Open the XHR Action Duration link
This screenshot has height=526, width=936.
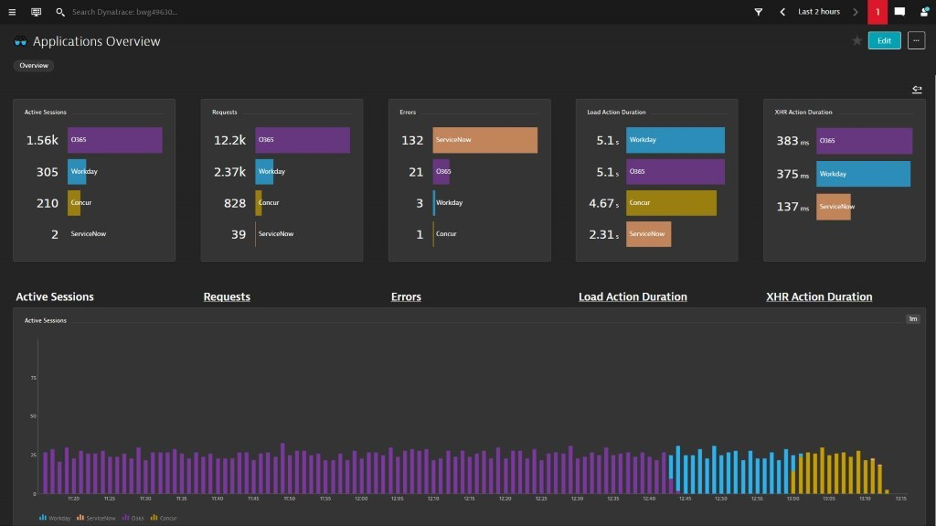(819, 297)
